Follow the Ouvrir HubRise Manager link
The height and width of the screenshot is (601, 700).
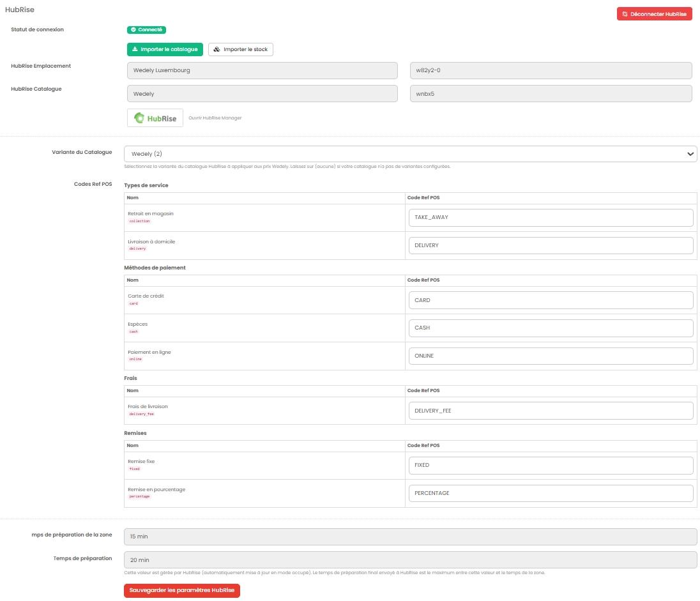coord(215,118)
